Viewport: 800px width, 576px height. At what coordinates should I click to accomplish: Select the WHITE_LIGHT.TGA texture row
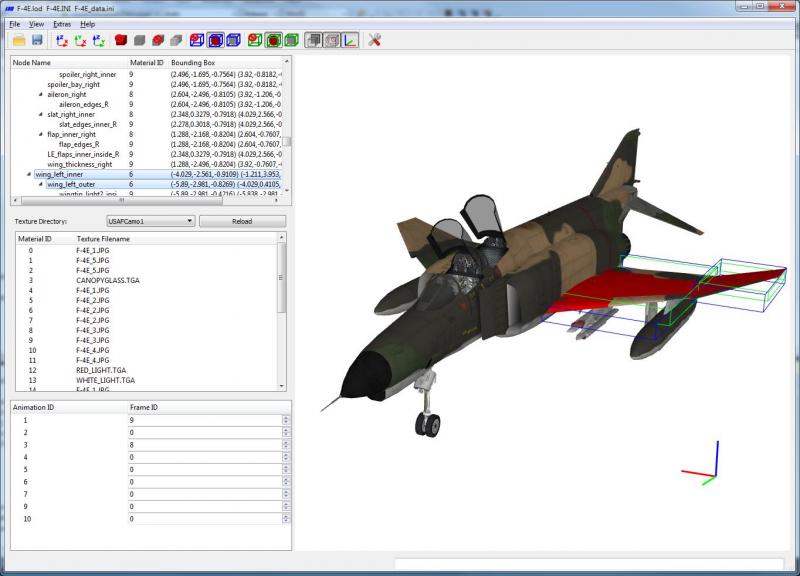click(x=147, y=380)
